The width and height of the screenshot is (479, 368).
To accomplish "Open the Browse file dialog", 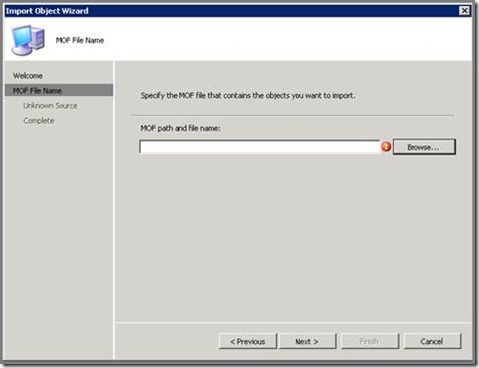I will 424,147.
